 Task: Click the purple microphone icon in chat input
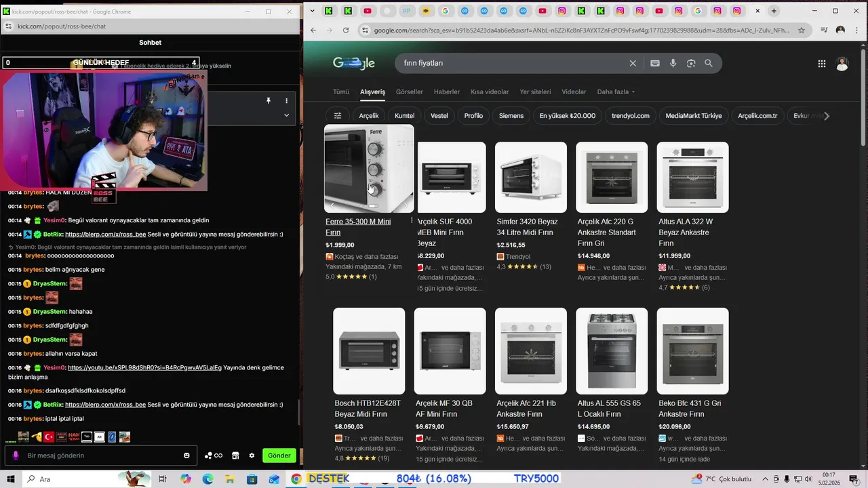16,455
